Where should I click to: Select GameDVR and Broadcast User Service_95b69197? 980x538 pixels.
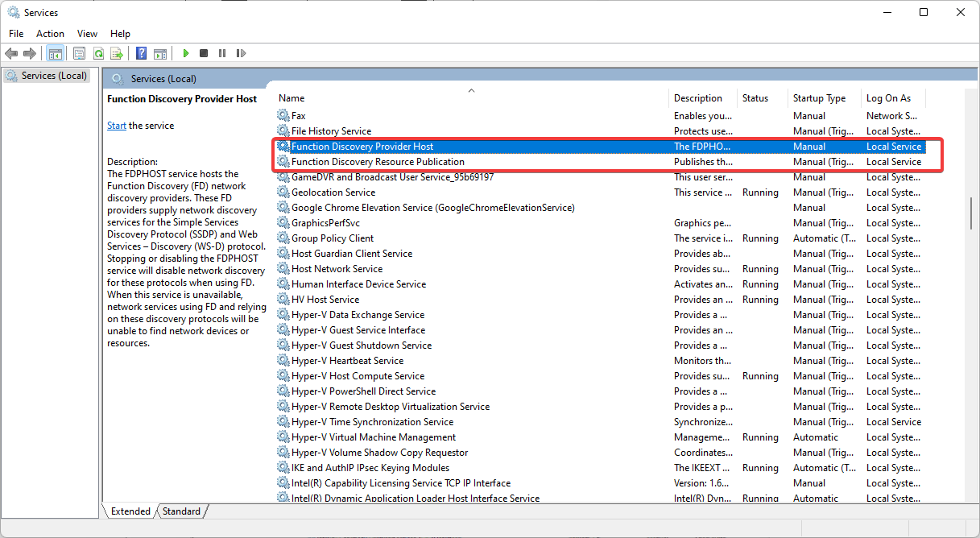pyautogui.click(x=600, y=177)
